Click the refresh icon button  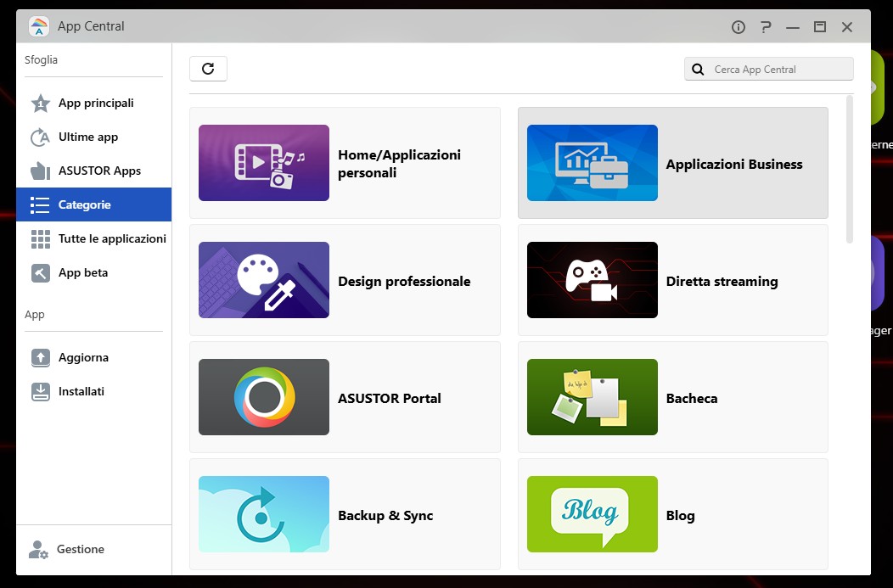tap(208, 69)
